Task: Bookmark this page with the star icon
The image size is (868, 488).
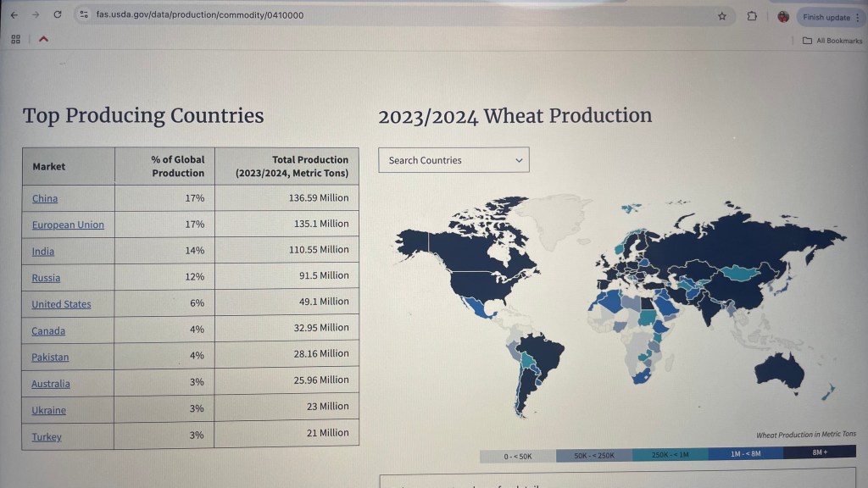Action: [x=722, y=16]
